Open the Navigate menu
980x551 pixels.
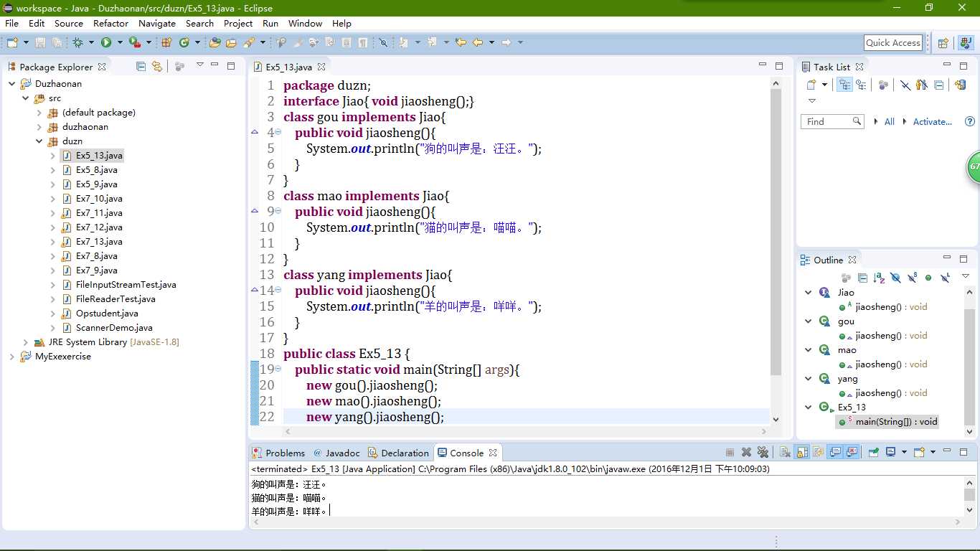[x=157, y=23]
